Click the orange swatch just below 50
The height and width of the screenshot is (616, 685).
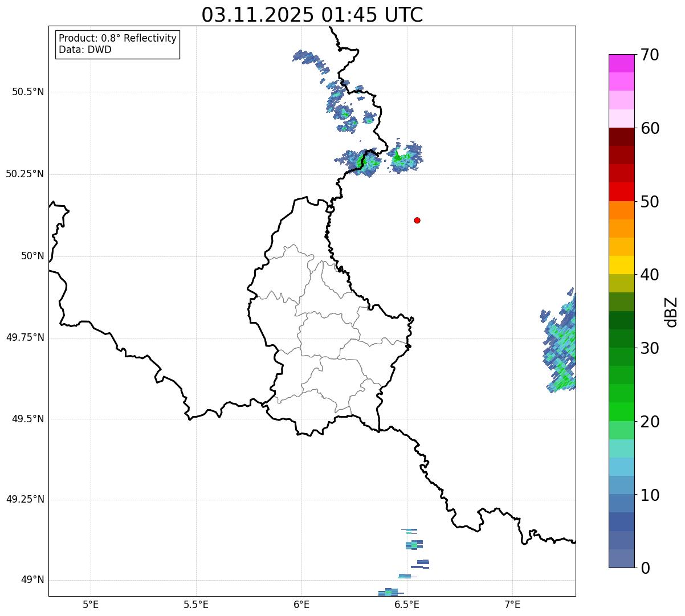[622, 210]
